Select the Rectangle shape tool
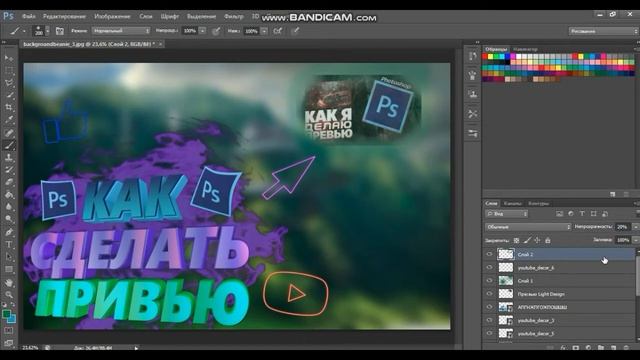This screenshot has height=360, width=640. tap(9, 269)
